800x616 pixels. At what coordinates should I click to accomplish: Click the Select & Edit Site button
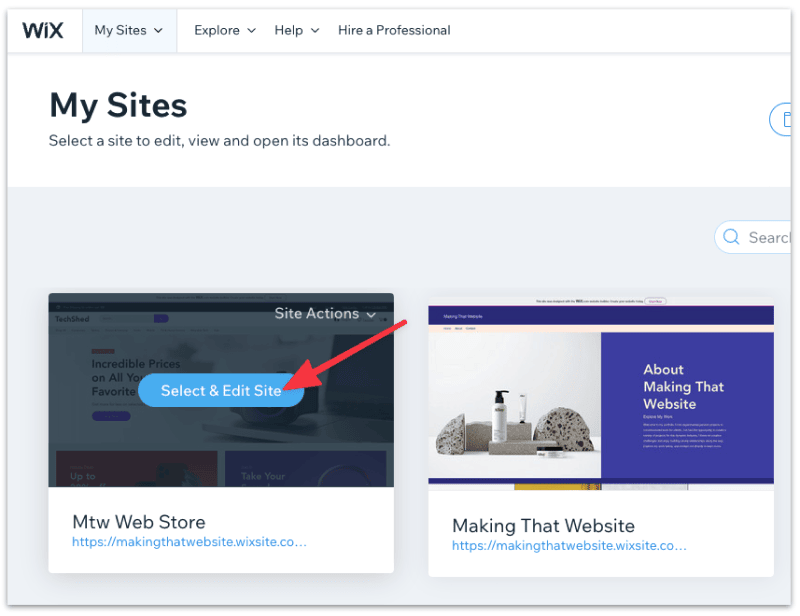pyautogui.click(x=220, y=391)
